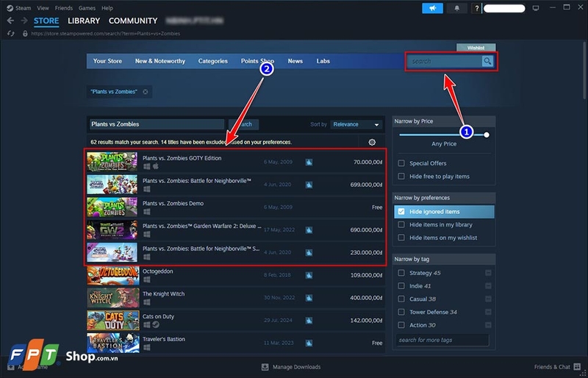Click the Steam announcements megaphone button
This screenshot has height=378, width=588.
pyautogui.click(x=432, y=8)
